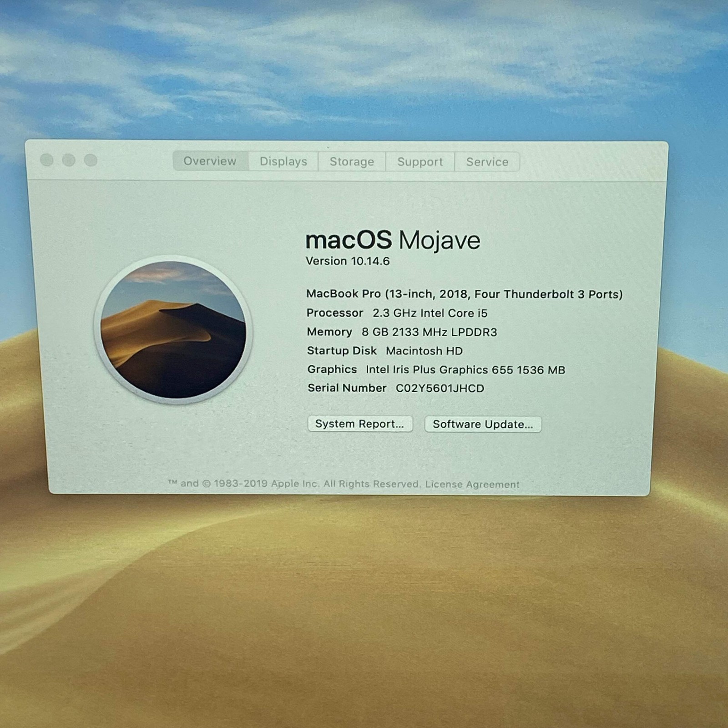
Task: Click memory value 8 GB 2133 MHz LPDDR3
Action: click(429, 332)
